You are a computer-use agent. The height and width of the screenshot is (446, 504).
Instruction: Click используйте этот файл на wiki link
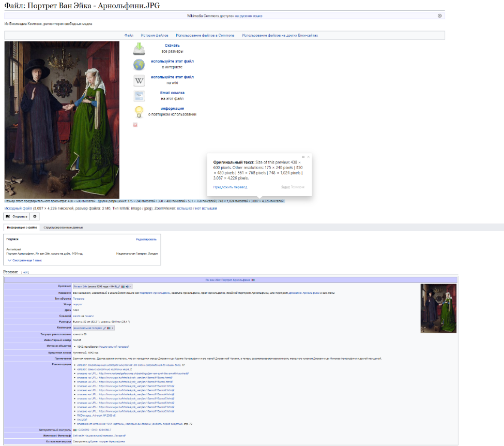click(x=172, y=77)
